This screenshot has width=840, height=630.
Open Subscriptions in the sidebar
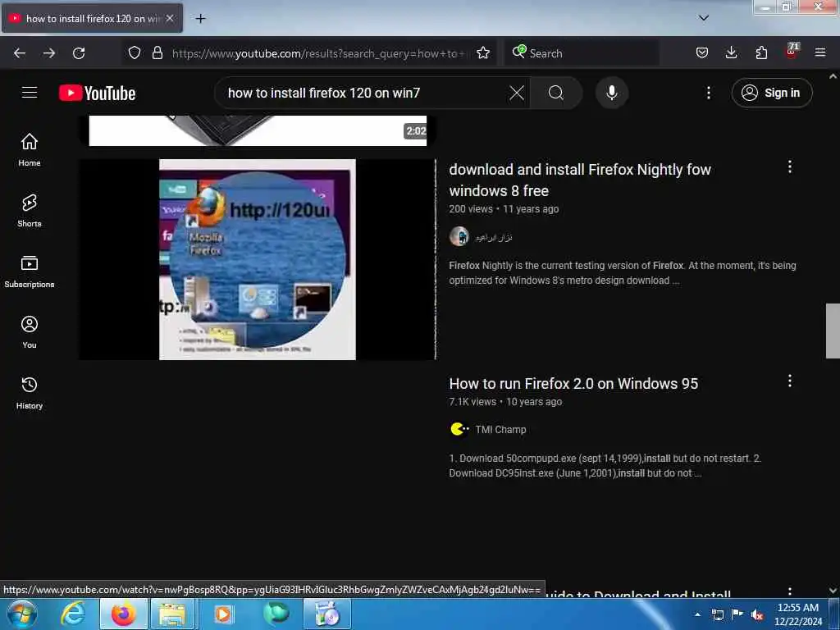[30, 272]
